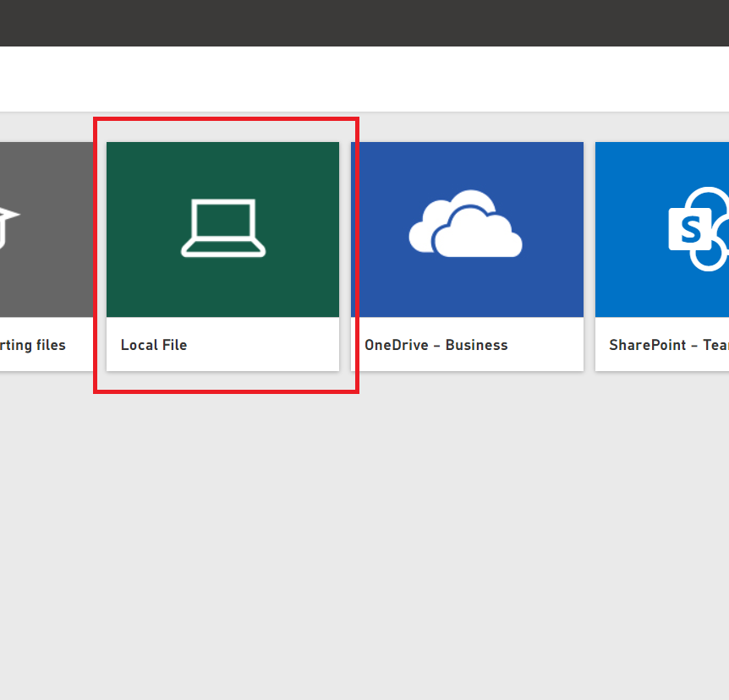Click the white header area below the title bar

(x=364, y=79)
